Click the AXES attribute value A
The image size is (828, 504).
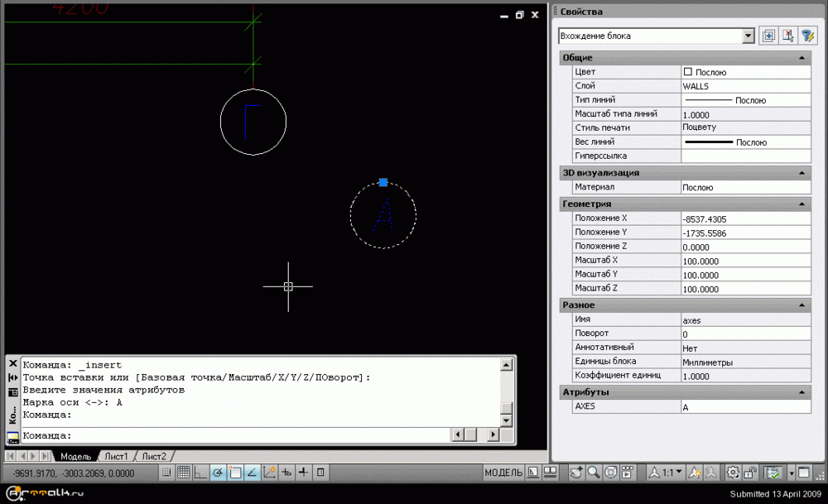point(746,407)
